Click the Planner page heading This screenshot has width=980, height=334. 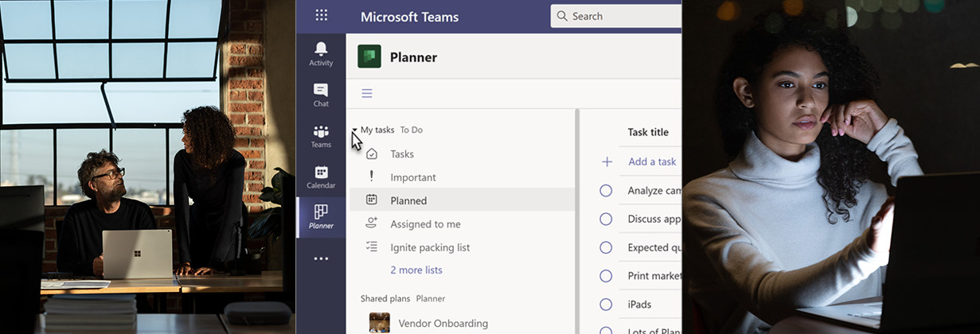[x=413, y=57]
